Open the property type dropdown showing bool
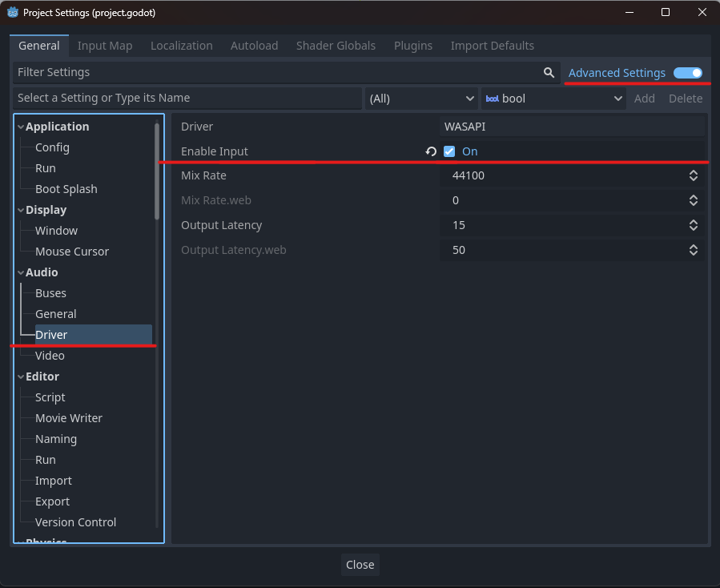The width and height of the screenshot is (720, 588). click(554, 99)
